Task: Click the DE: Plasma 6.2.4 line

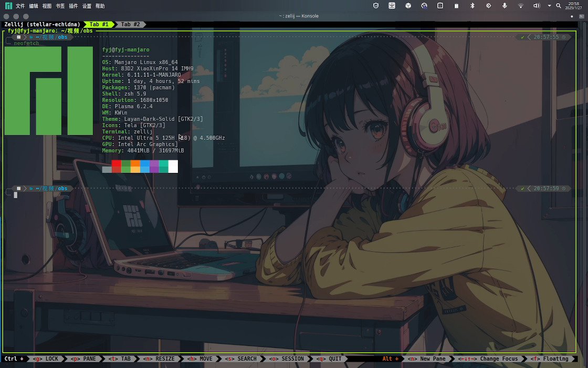Action: point(127,106)
